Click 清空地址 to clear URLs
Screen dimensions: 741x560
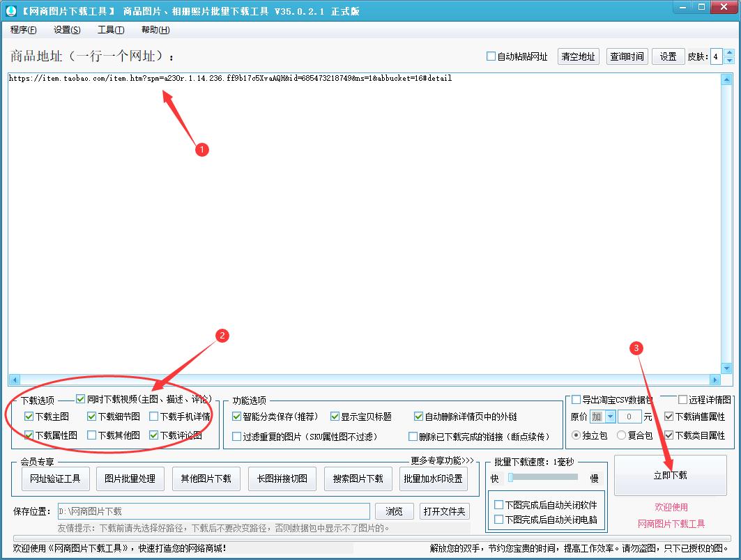click(577, 57)
